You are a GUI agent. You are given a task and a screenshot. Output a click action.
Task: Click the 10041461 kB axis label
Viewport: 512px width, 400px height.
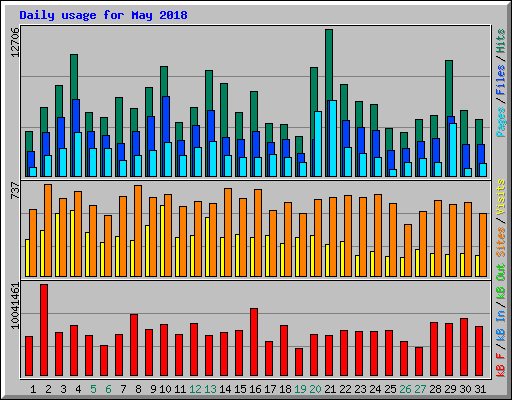tap(15, 306)
